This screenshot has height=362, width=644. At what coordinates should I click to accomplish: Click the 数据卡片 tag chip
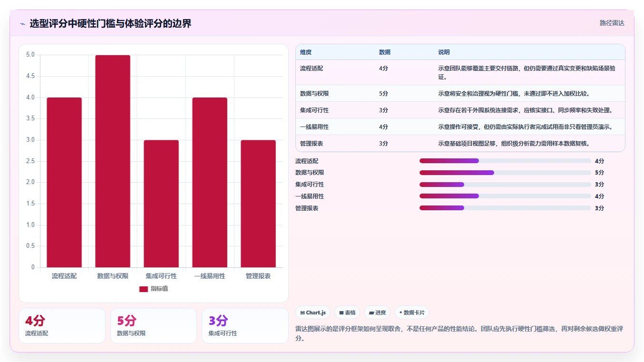pyautogui.click(x=411, y=313)
